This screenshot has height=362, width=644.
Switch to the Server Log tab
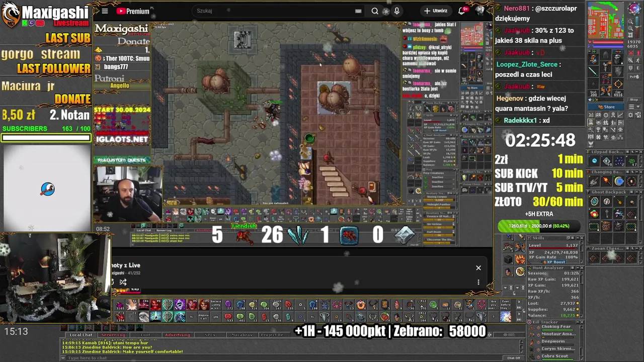click(x=113, y=335)
